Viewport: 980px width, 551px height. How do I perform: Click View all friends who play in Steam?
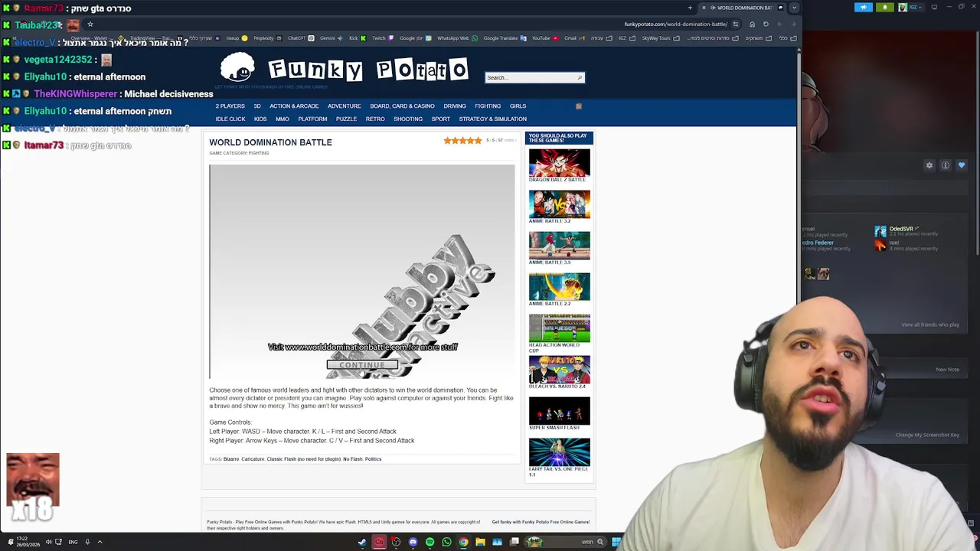click(x=930, y=324)
